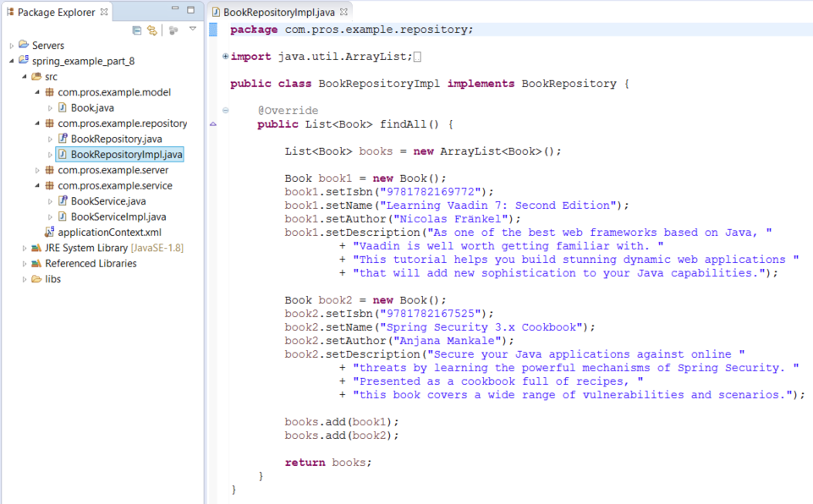The width and height of the screenshot is (813, 504).
Task: Select applicationContext.xml in the tree
Action: click(x=109, y=233)
